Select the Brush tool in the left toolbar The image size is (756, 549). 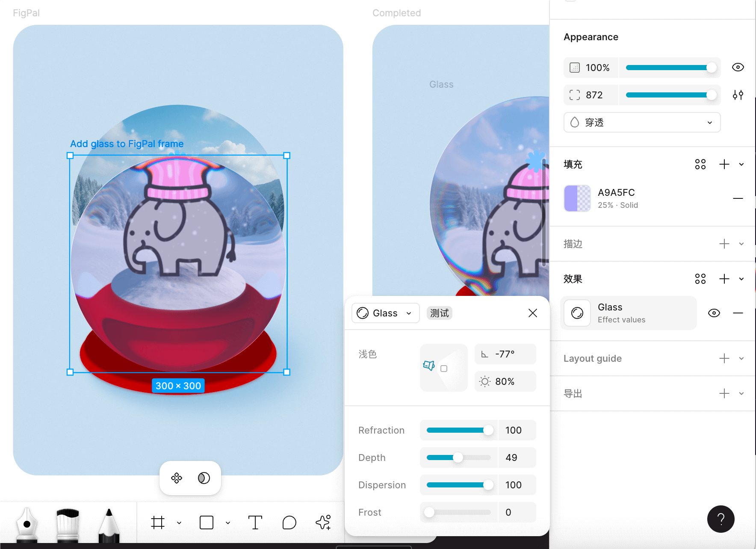(68, 524)
